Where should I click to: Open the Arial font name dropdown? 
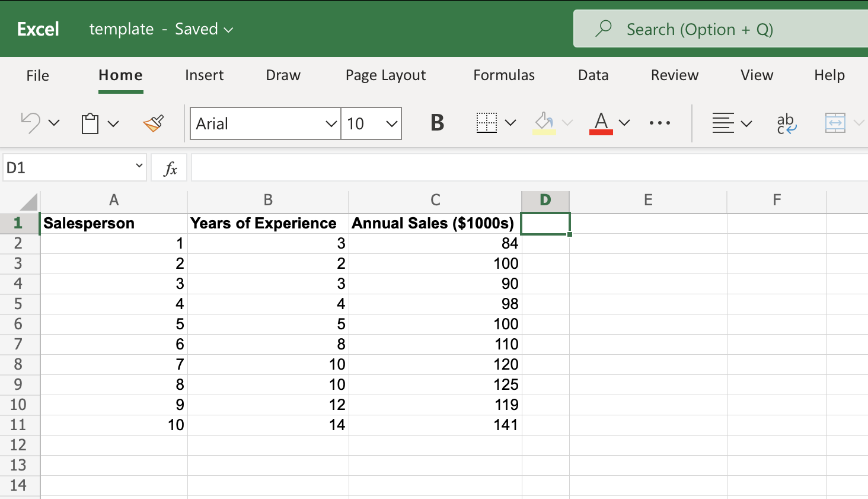pos(331,123)
